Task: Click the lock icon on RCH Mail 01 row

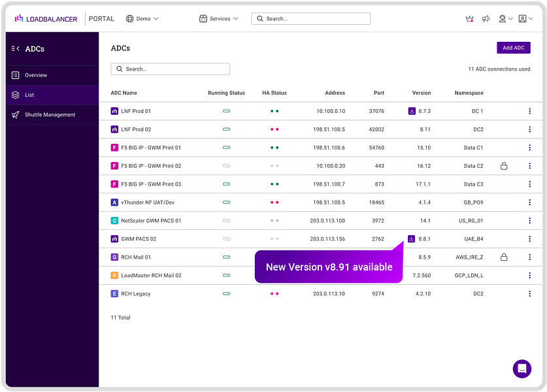Action: tap(503, 257)
